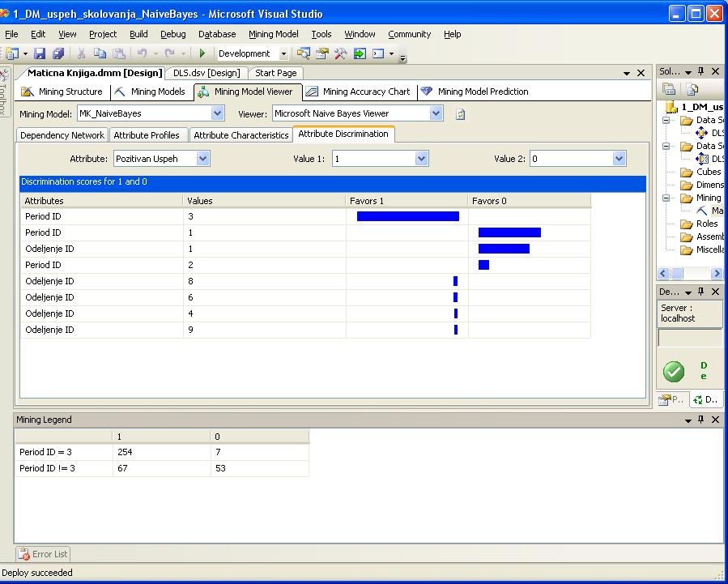Screen dimensions: 728x584
Task: Open the DLS.dsv [Design] document tab
Action: point(206,73)
